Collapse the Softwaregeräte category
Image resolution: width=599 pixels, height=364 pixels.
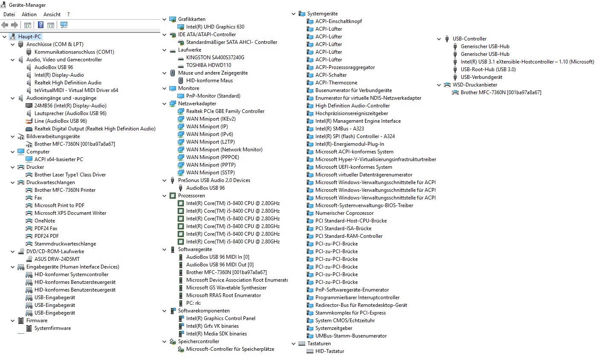pos(165,249)
